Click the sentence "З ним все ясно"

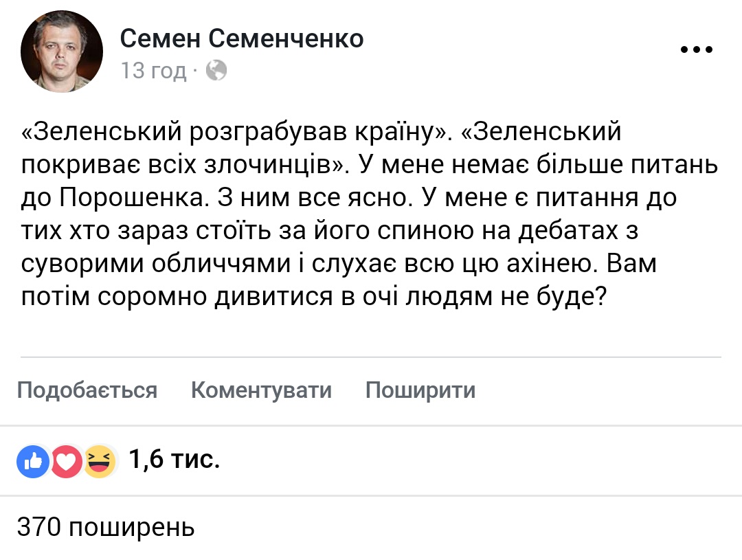314,198
